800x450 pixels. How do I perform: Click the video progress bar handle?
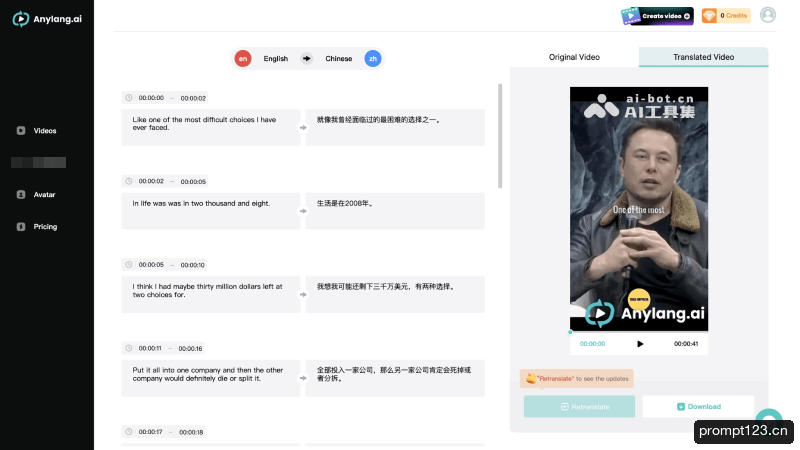[570, 332]
